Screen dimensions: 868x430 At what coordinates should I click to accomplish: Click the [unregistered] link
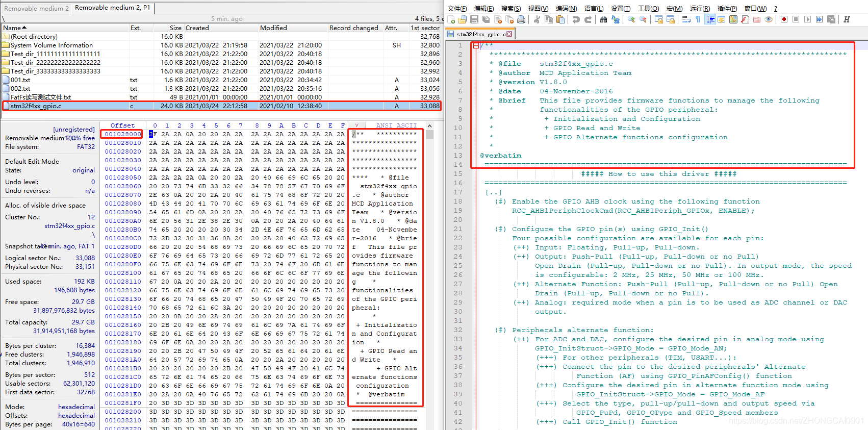click(74, 130)
